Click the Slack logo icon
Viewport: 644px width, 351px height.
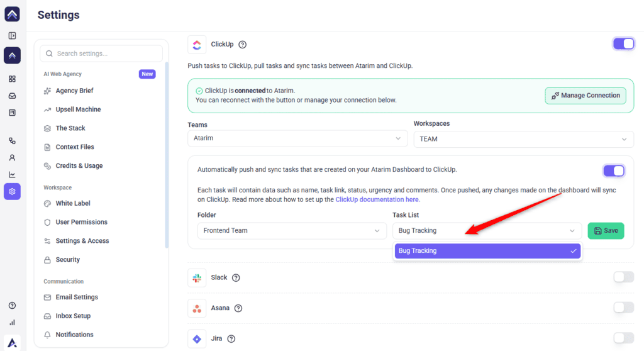(197, 278)
